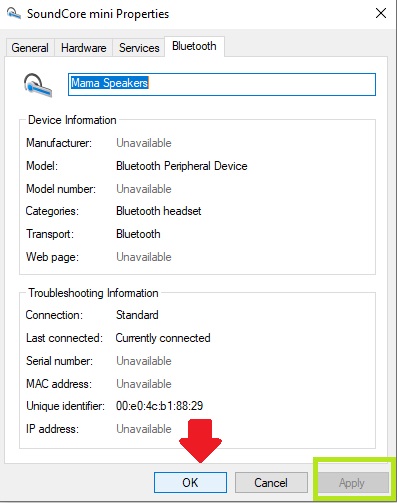Viewport: 397px width, 503px height.
Task: Click the Last connected label
Action: 64,338
